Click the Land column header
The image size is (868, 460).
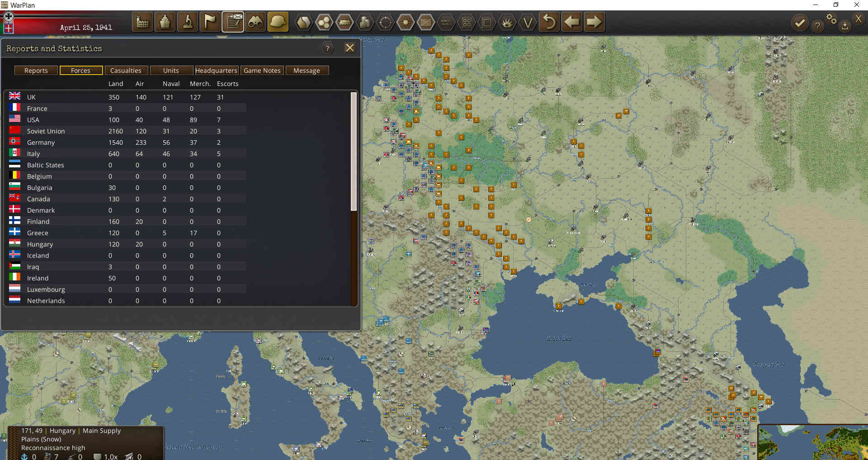(116, 84)
